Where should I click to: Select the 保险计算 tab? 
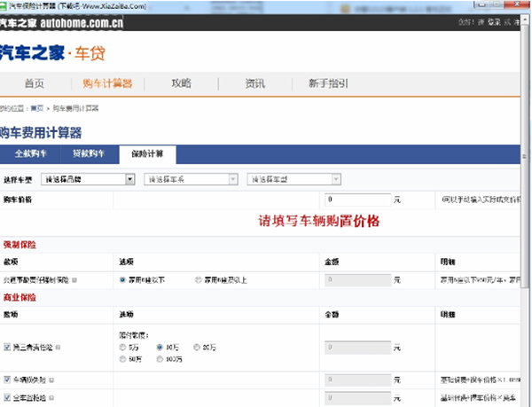tap(147, 154)
